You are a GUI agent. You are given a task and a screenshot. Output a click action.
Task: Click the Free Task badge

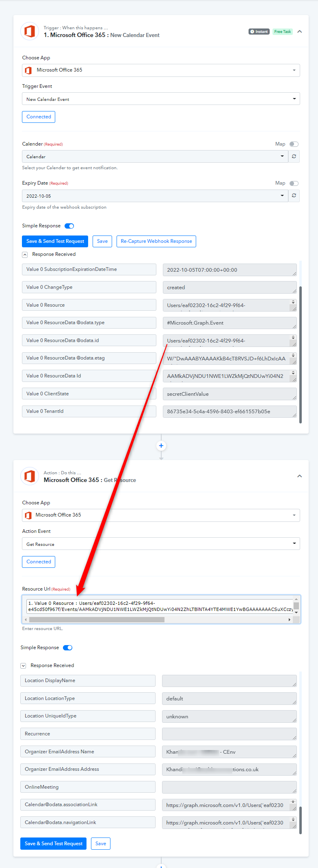click(x=283, y=32)
